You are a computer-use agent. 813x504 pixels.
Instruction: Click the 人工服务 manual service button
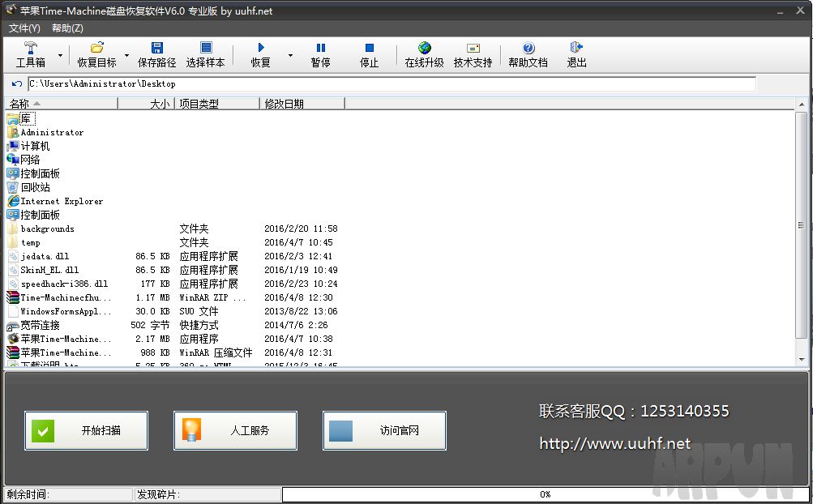[235, 430]
